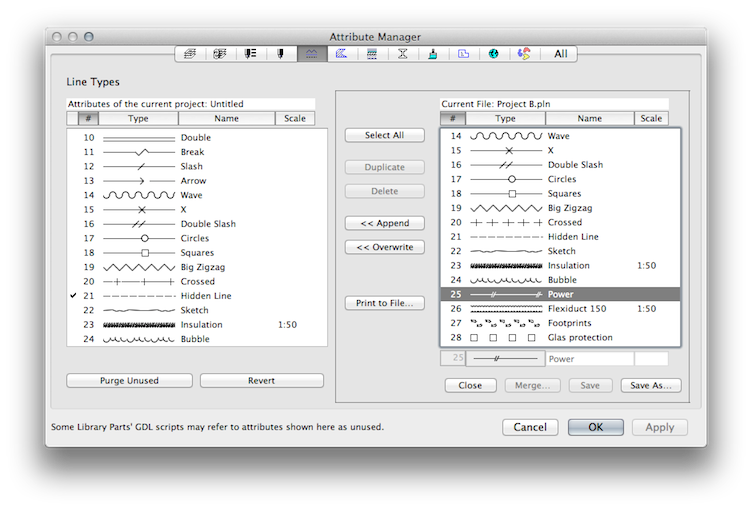The width and height of the screenshot is (752, 510).
Task: Open the MEP Systems tab icon
Action: (x=524, y=54)
